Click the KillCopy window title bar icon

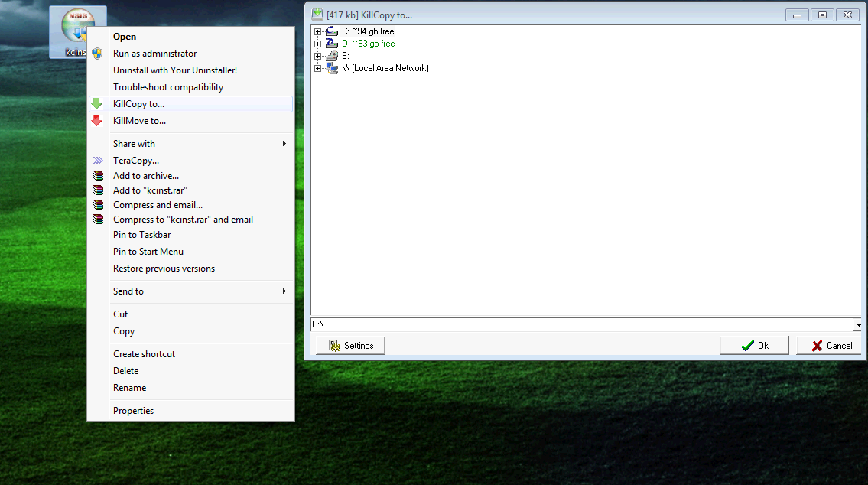317,15
